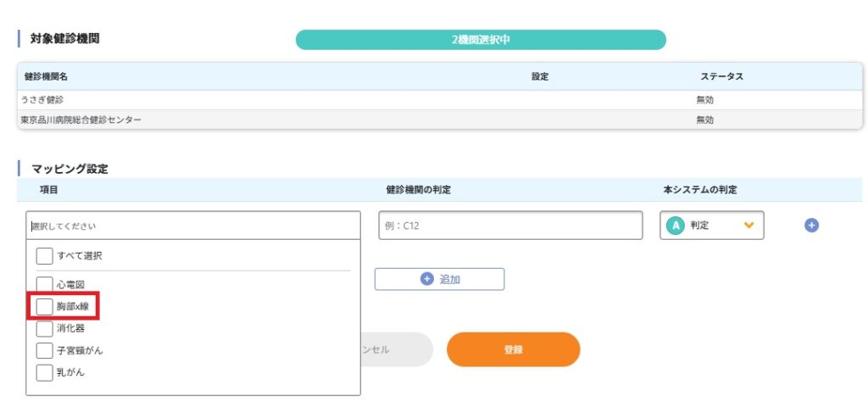The height and width of the screenshot is (407, 868).
Task: Click the ステータス column header
Action: [721, 77]
